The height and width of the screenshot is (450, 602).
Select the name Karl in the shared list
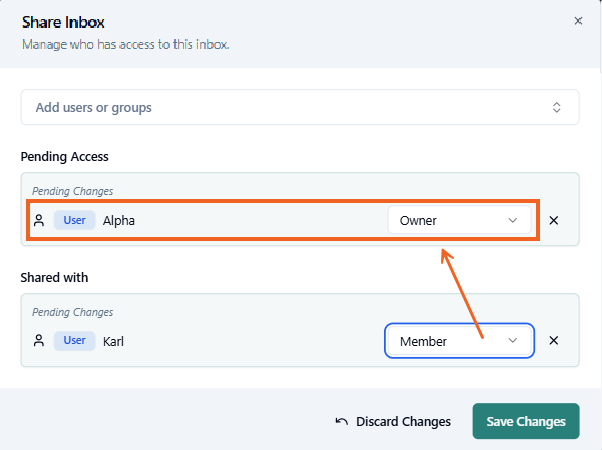point(113,341)
